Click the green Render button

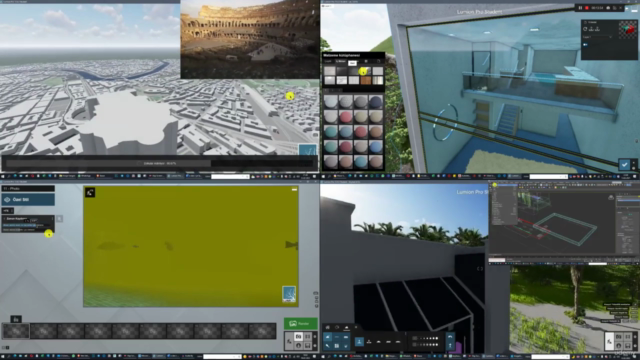pyautogui.click(x=301, y=324)
